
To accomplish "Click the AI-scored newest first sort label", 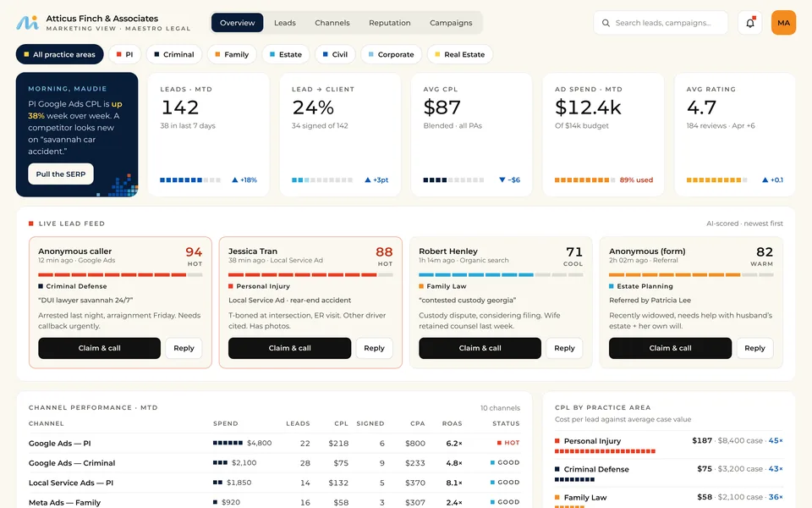I will [744, 224].
